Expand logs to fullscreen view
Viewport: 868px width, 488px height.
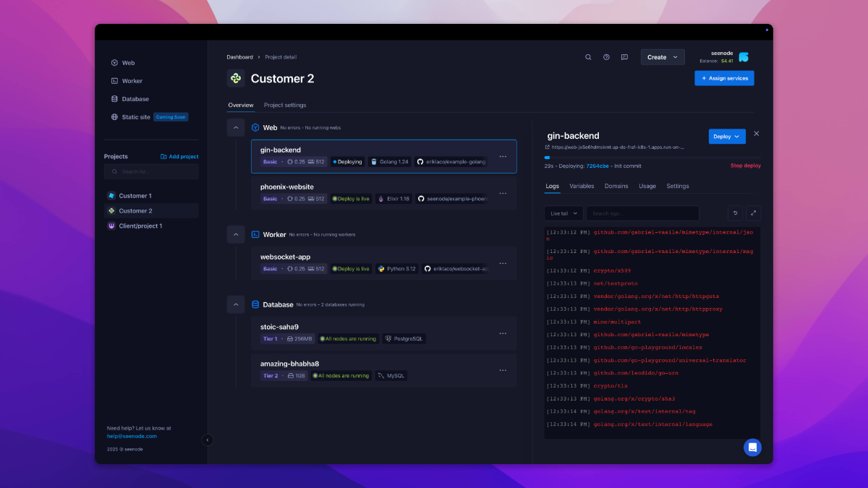pos(753,213)
